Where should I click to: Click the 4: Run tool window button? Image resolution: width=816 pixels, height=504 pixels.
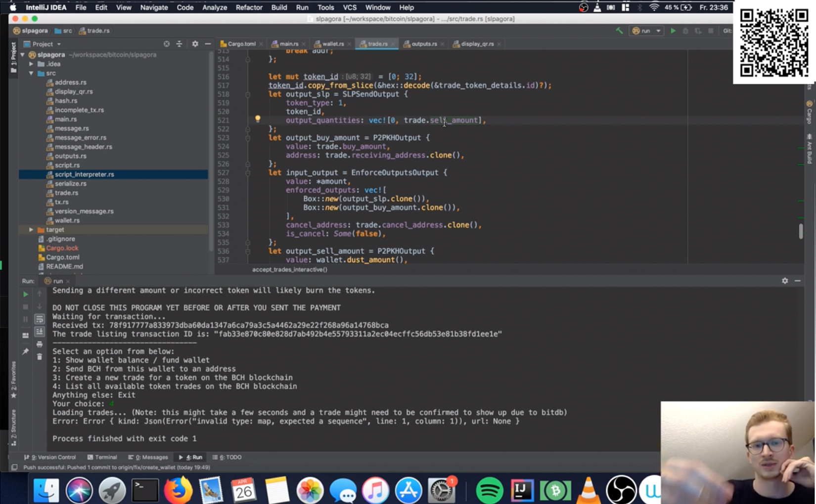point(190,458)
